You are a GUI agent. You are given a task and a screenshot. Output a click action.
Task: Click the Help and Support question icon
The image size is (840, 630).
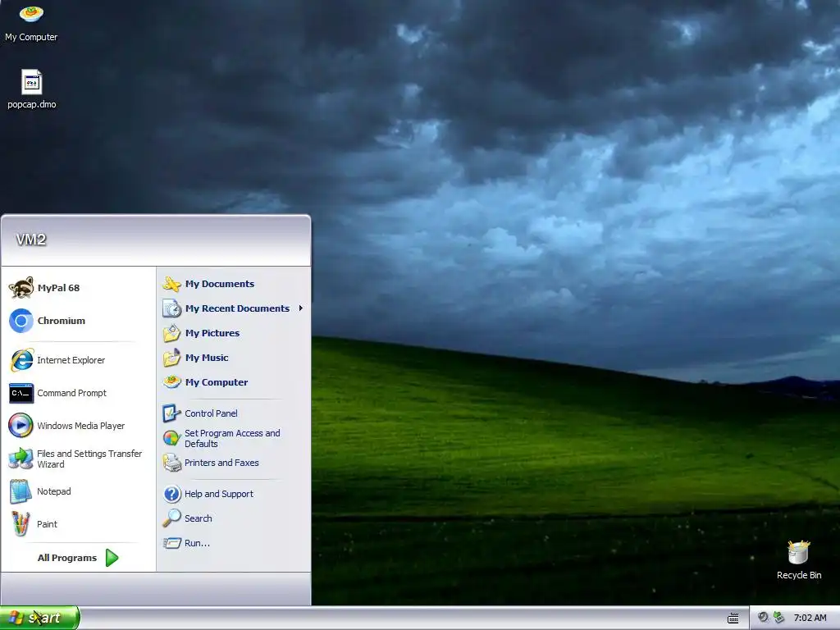172,494
